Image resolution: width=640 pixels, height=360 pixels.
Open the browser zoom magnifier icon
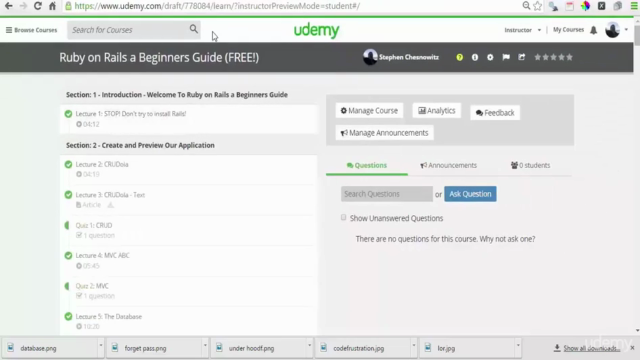pyautogui.click(x=526, y=6)
